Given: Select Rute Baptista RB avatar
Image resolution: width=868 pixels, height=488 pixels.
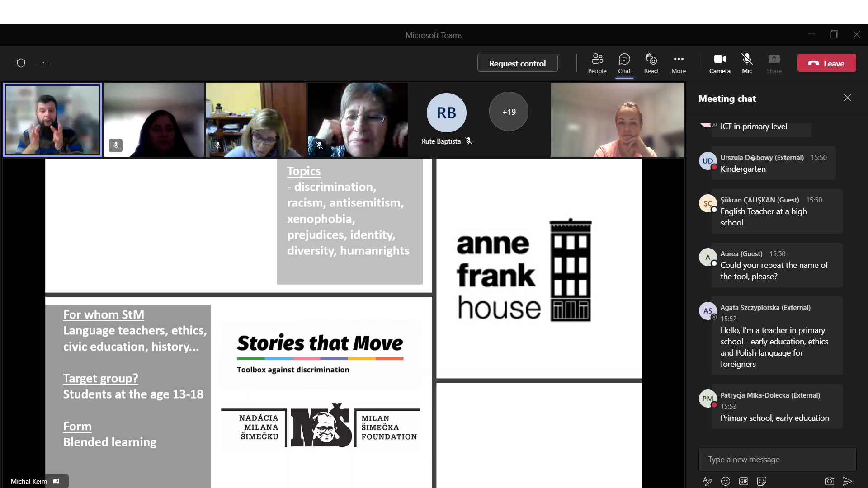Looking at the screenshot, I should [x=446, y=113].
